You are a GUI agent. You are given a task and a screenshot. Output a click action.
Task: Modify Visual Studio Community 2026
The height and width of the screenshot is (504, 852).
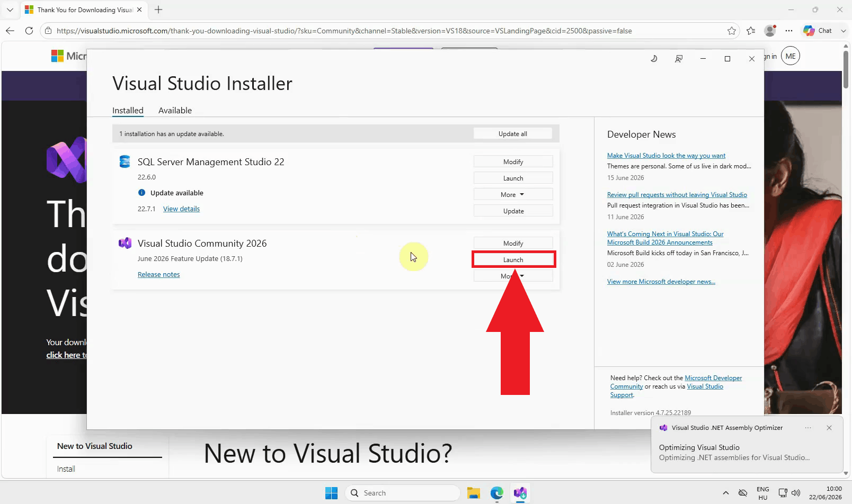[x=513, y=243]
